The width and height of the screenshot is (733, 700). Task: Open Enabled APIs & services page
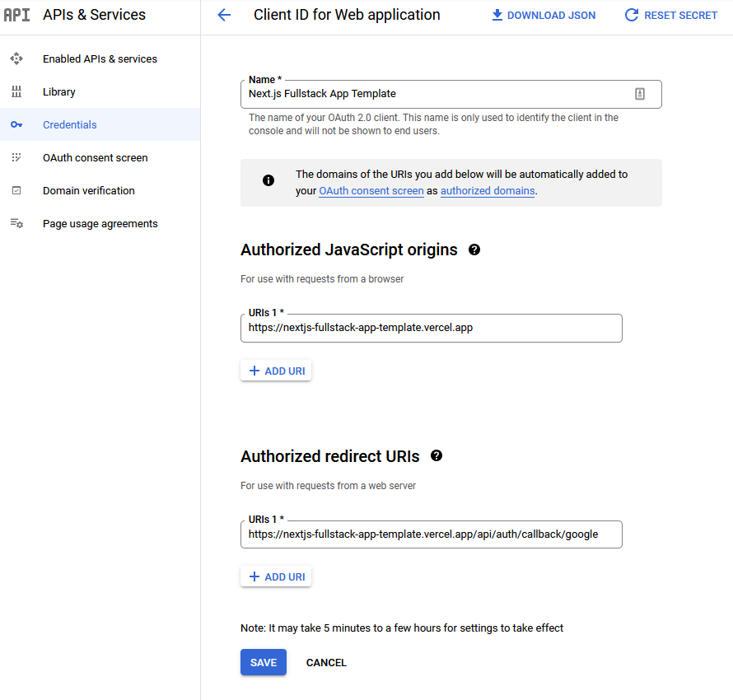coord(100,58)
